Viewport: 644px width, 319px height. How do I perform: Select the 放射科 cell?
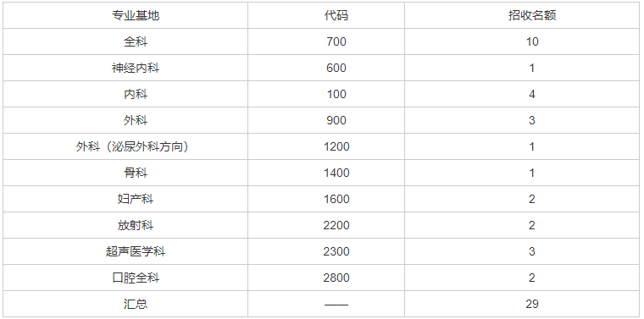point(136,226)
